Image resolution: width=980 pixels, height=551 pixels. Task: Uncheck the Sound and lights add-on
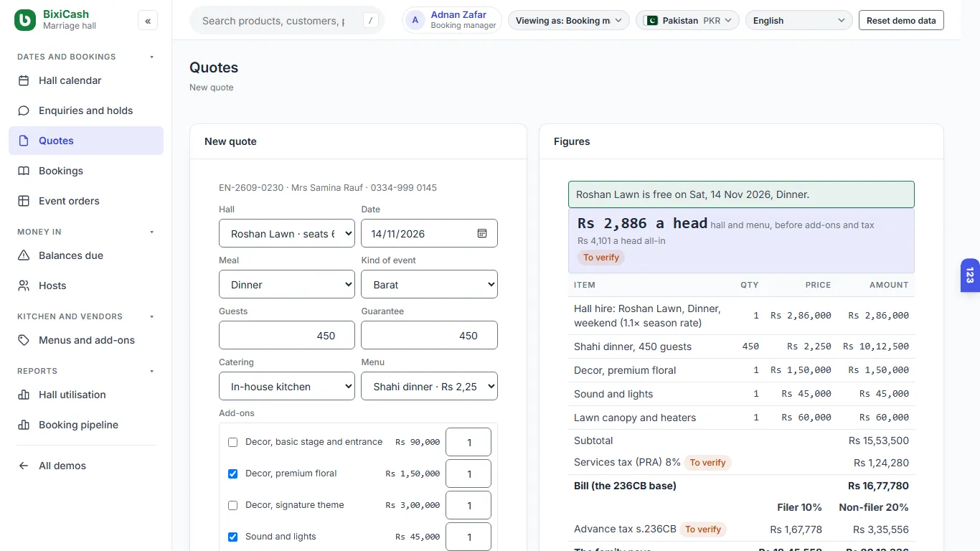pyautogui.click(x=232, y=537)
